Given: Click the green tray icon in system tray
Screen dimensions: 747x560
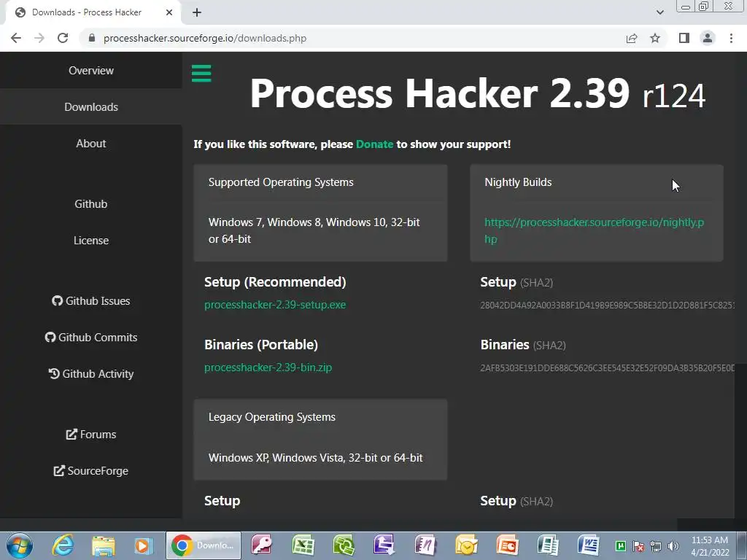Looking at the screenshot, I should (x=621, y=545).
